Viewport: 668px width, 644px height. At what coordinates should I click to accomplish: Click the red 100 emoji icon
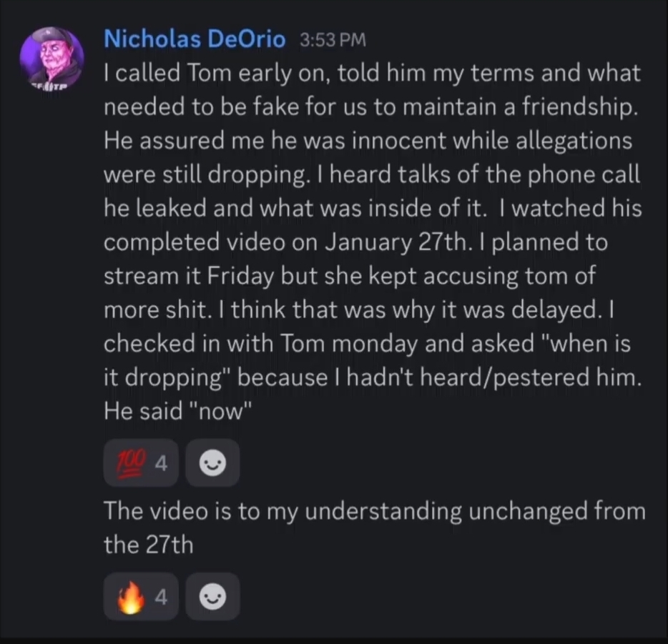tap(132, 463)
